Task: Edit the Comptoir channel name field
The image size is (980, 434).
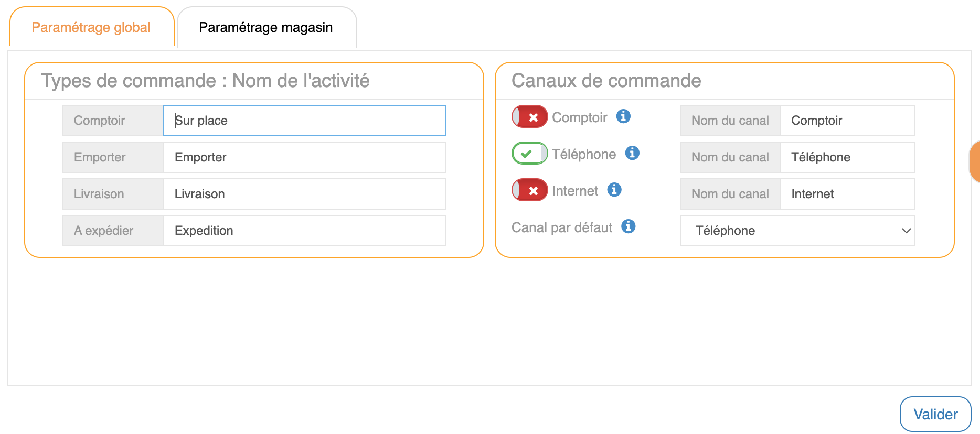Action: [847, 121]
